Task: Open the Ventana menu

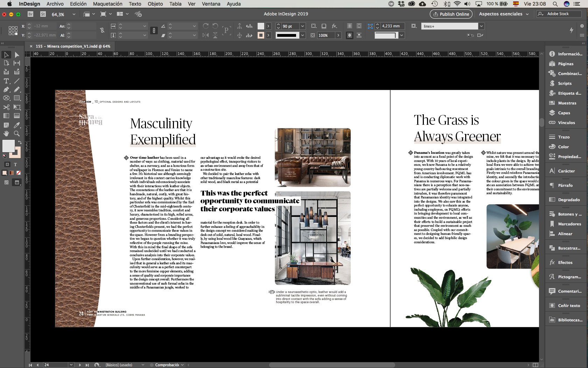Action: pyautogui.click(x=211, y=4)
